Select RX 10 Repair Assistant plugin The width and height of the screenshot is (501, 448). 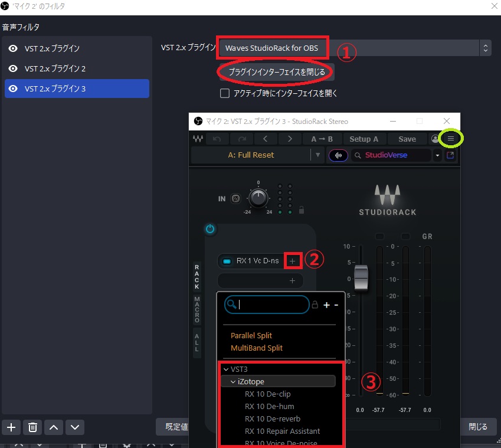(x=282, y=431)
